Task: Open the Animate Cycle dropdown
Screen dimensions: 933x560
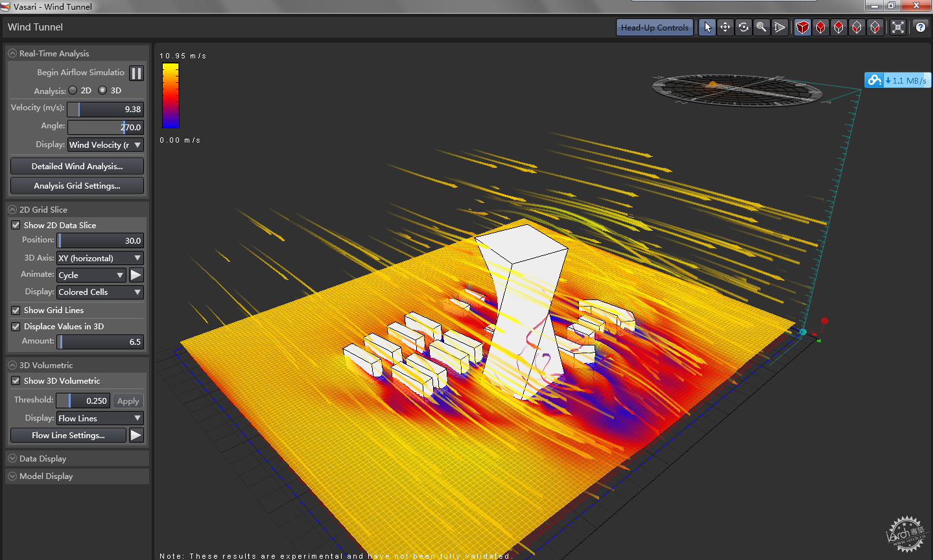Action: click(x=91, y=275)
